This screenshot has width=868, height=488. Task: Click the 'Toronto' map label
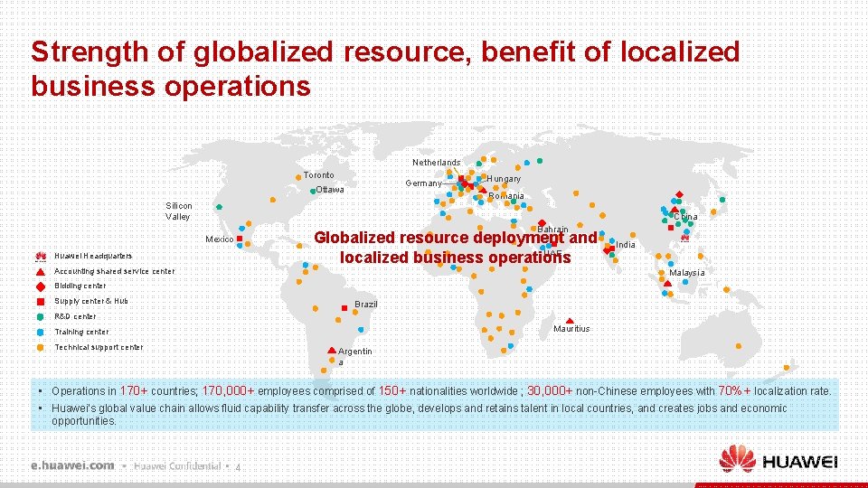319,174
